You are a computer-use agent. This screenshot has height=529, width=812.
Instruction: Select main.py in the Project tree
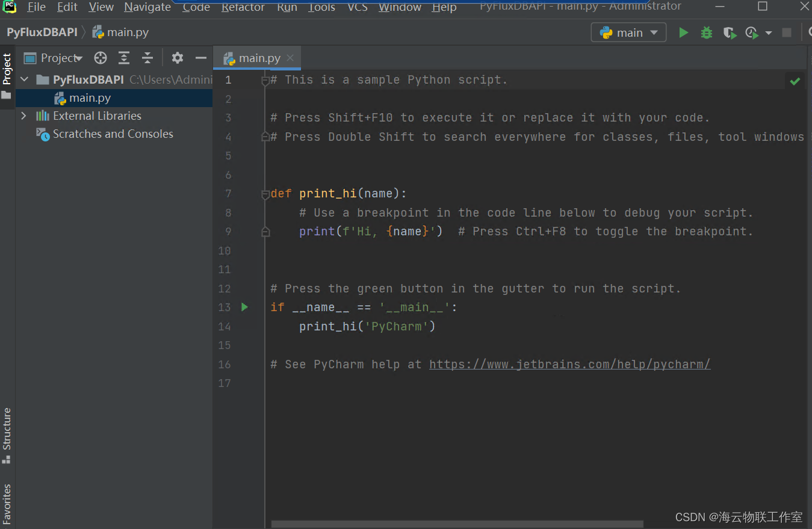click(91, 97)
